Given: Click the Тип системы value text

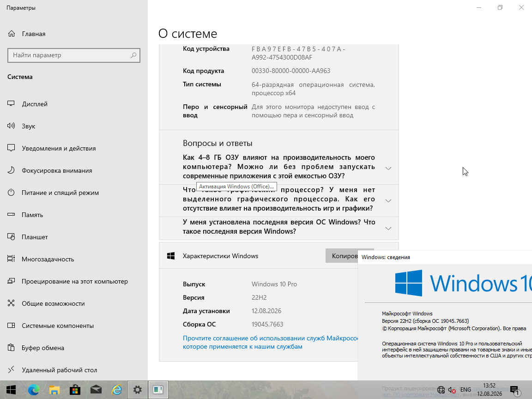Looking at the screenshot, I should pyautogui.click(x=313, y=89).
